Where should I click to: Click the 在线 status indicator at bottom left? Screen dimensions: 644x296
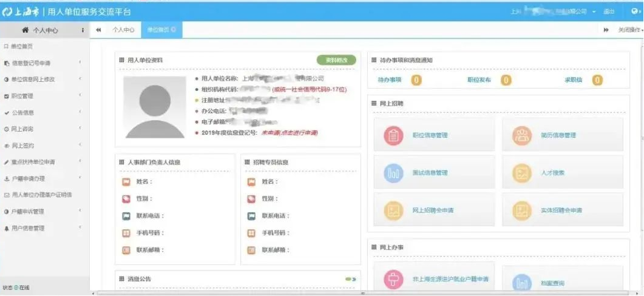pos(16,288)
